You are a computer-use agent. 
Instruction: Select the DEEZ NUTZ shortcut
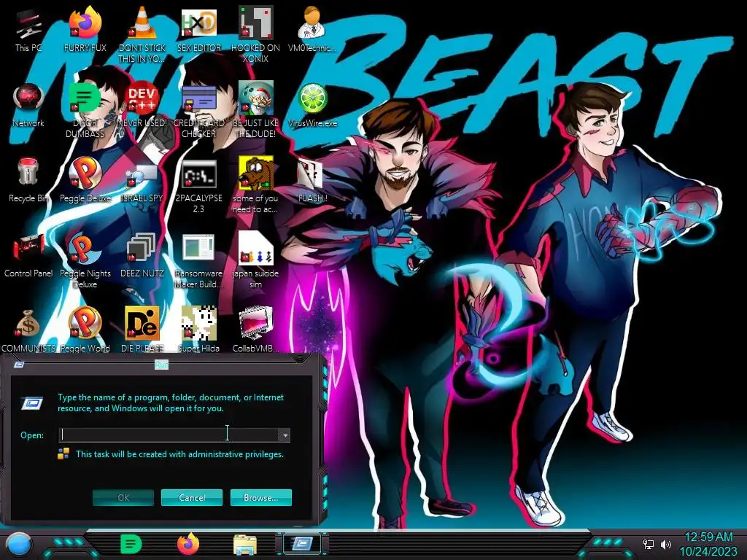tap(142, 255)
